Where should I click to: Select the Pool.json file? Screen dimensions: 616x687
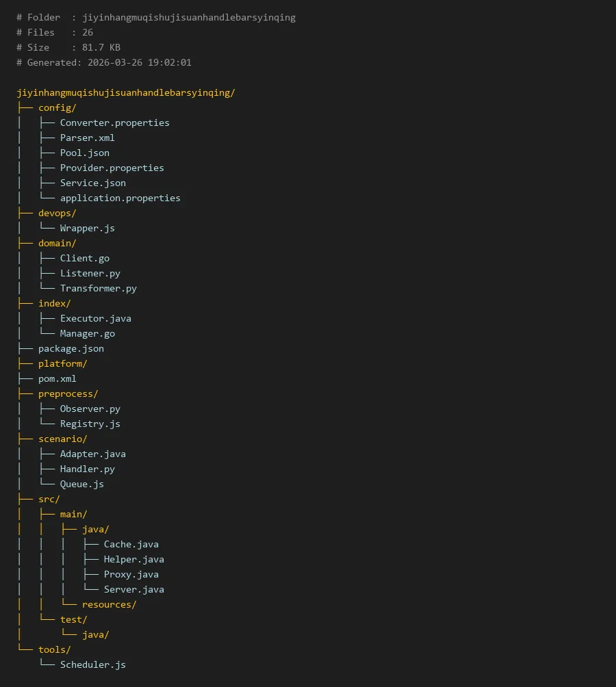(x=84, y=153)
